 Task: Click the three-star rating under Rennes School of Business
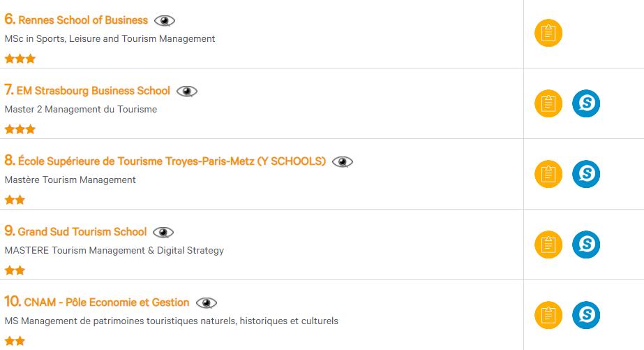pyautogui.click(x=20, y=59)
